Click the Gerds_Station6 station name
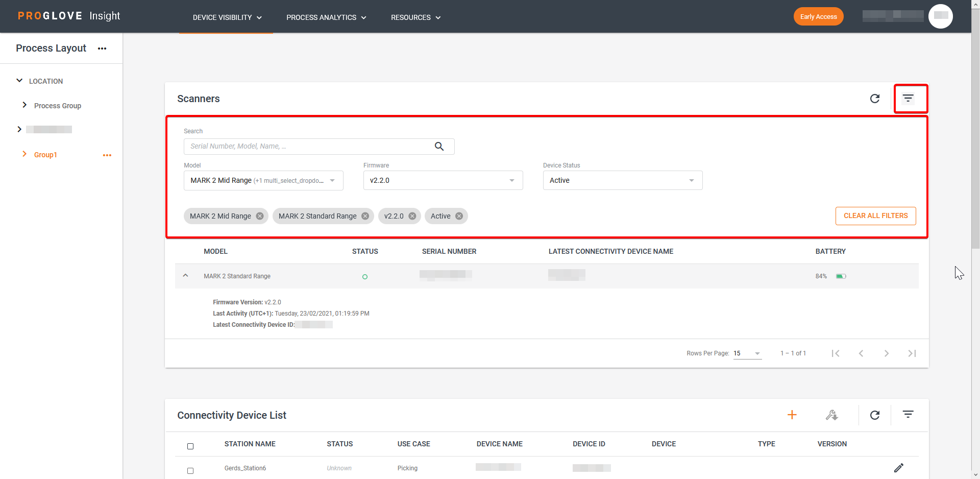Screen dimensions: 980x479 (x=245, y=468)
